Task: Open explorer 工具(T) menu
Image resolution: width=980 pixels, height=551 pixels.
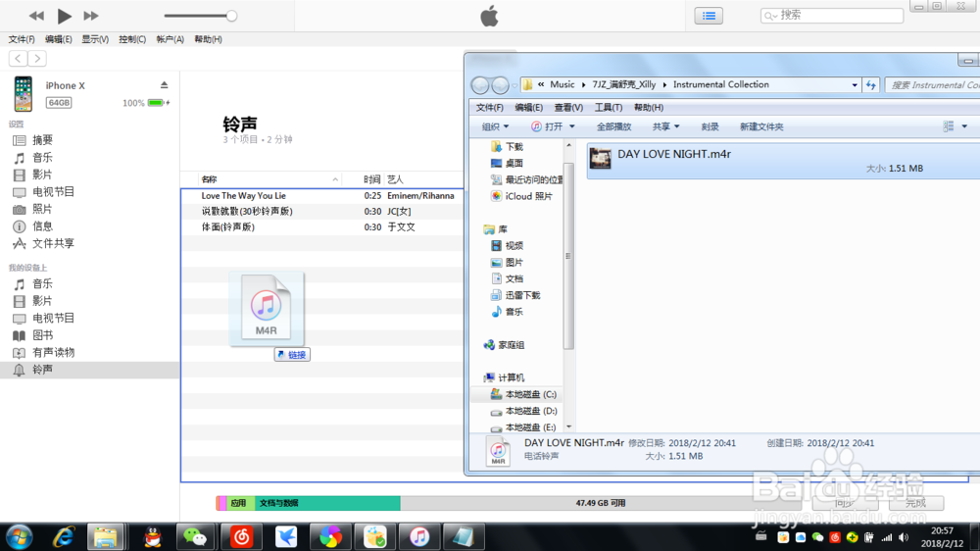Action: click(609, 108)
